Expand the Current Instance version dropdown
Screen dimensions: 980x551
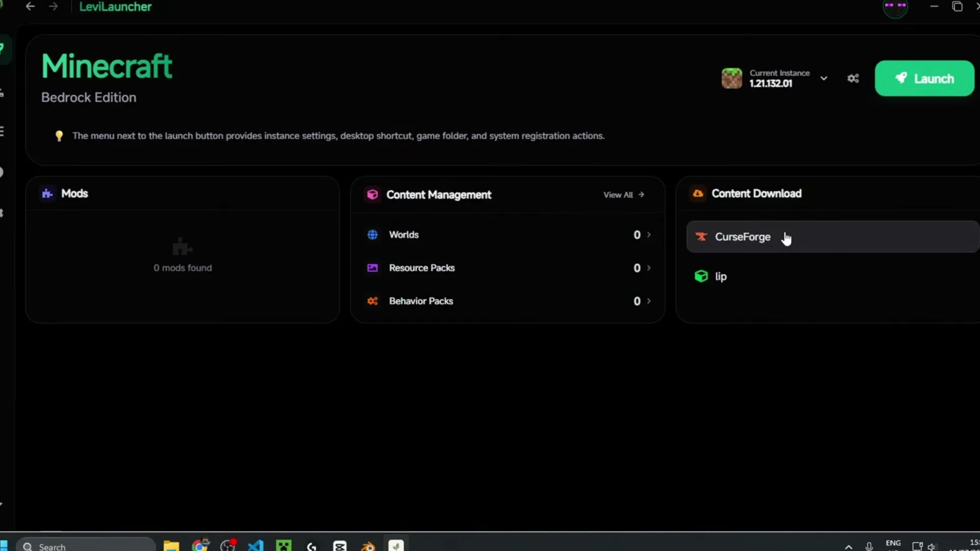pyautogui.click(x=824, y=79)
